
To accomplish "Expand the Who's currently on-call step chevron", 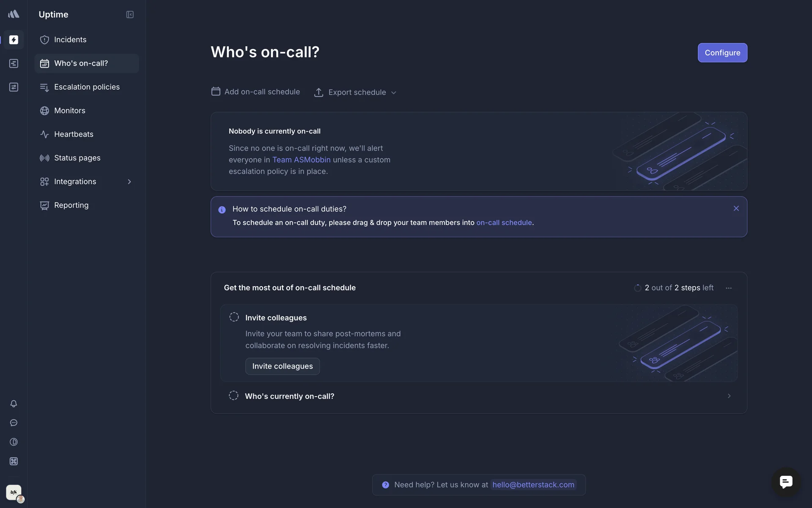I will click(x=729, y=396).
